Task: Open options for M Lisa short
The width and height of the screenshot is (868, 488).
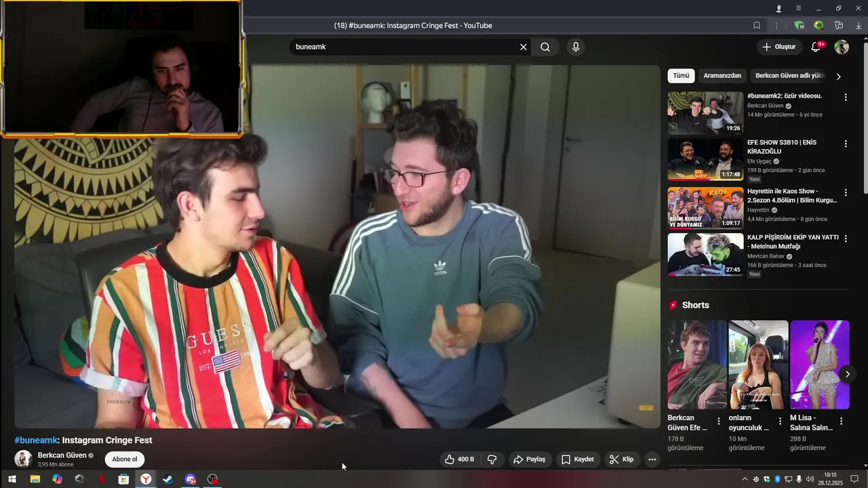Action: point(842,422)
